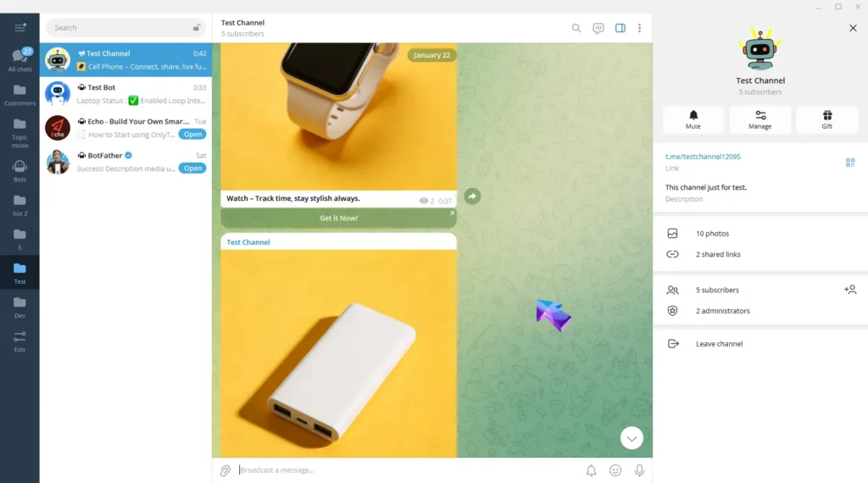Toggle the right info side panel
The image size is (868, 483).
coord(620,28)
